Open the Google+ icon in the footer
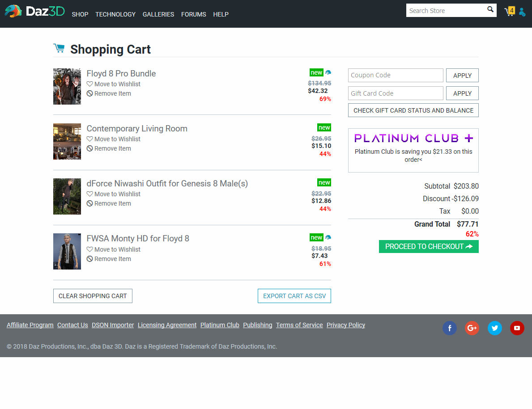This screenshot has width=532, height=409. point(472,328)
